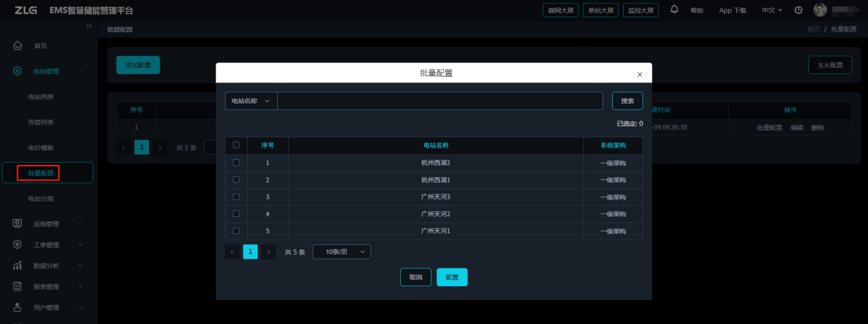Click the station name search input field
The width and height of the screenshot is (868, 324).
pos(440,101)
